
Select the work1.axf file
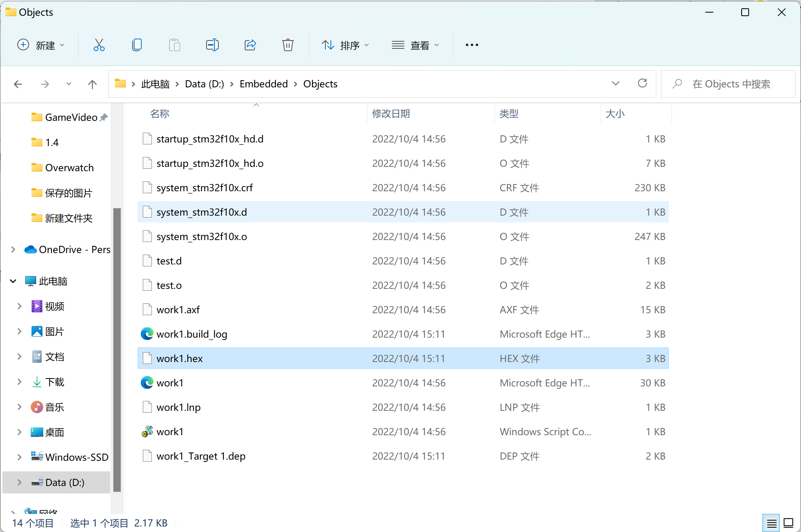point(403,310)
